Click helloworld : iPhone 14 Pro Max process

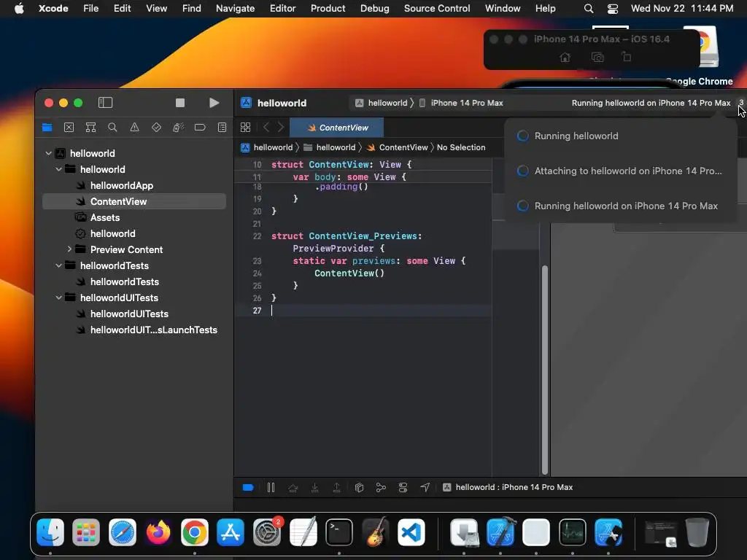[508, 488]
